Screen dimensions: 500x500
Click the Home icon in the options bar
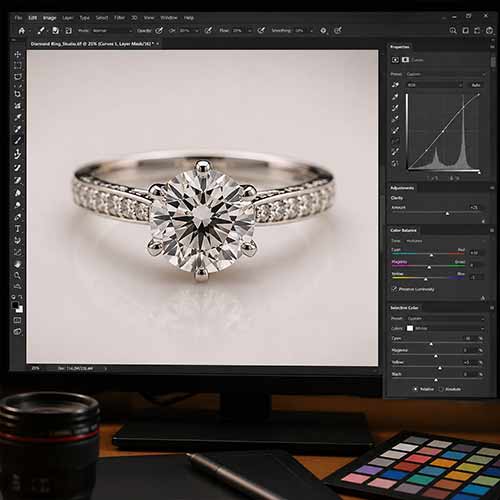(22, 31)
